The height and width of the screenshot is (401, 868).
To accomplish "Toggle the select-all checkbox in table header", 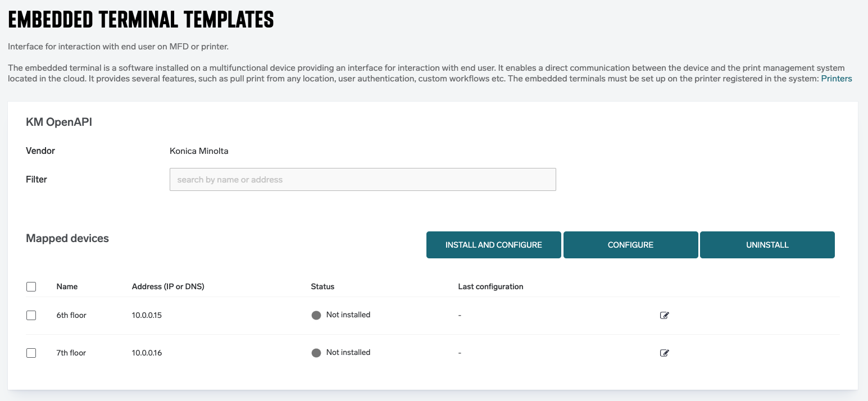I will [x=31, y=286].
